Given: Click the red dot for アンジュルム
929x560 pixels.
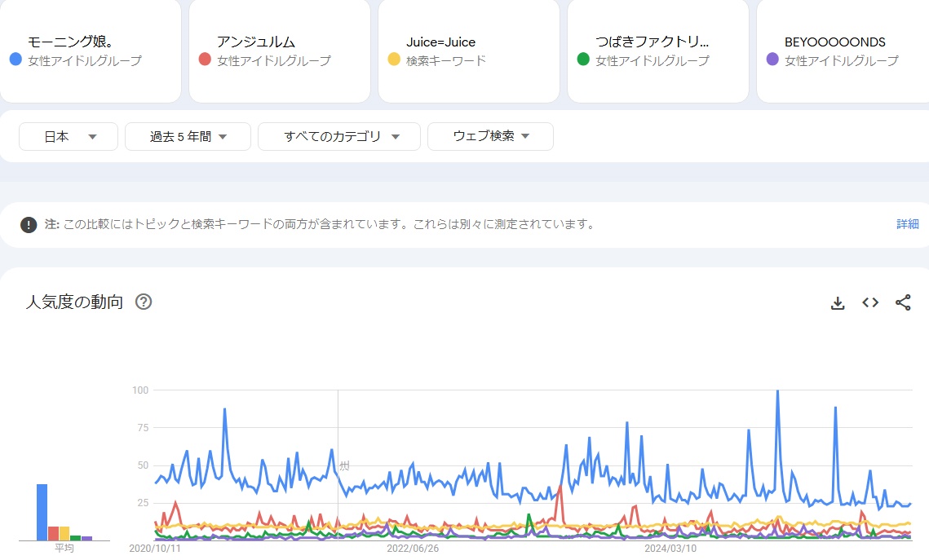Looking at the screenshot, I should pyautogui.click(x=205, y=60).
